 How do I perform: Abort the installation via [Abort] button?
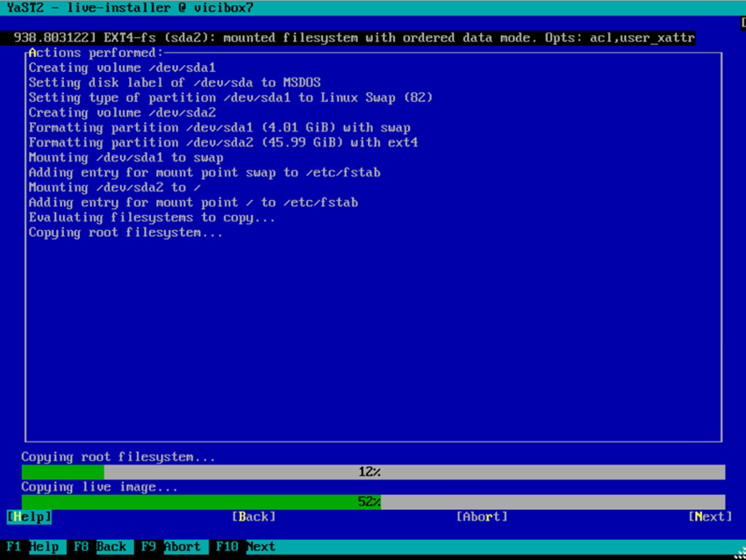click(482, 516)
